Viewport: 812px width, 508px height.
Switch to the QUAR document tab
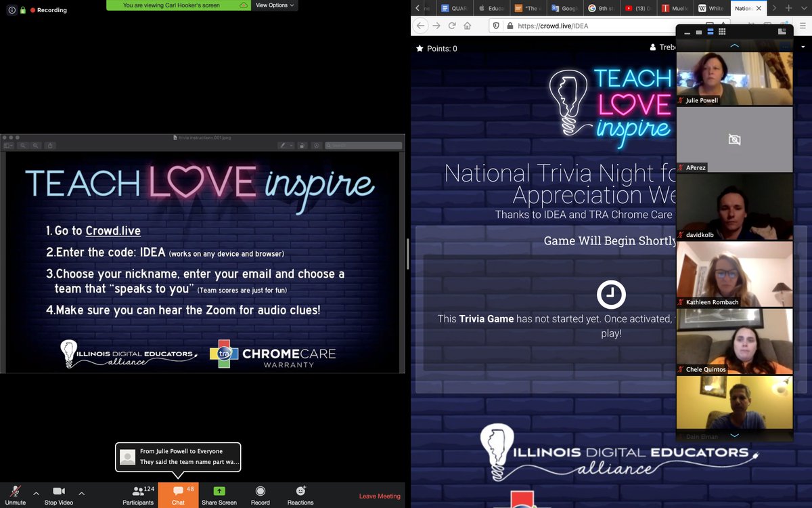[453, 8]
